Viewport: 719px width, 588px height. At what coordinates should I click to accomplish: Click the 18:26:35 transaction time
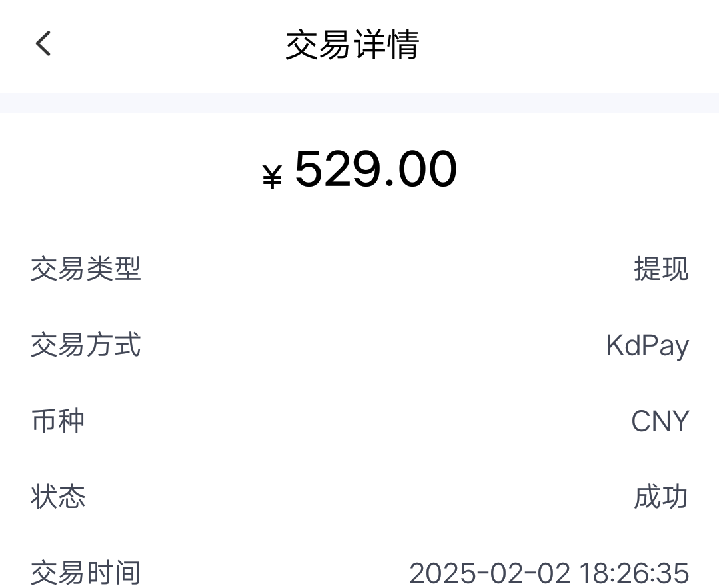634,573
